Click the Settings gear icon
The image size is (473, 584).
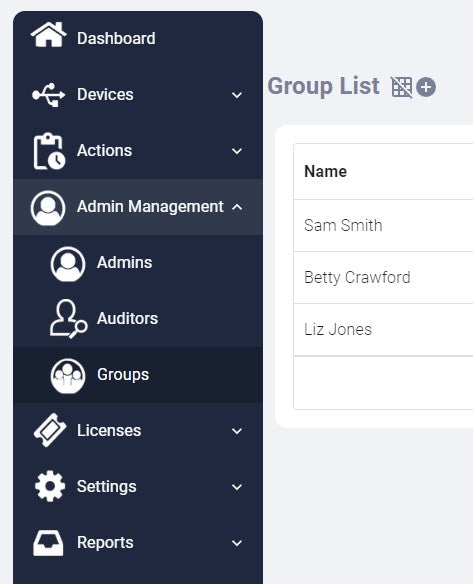[x=50, y=486]
